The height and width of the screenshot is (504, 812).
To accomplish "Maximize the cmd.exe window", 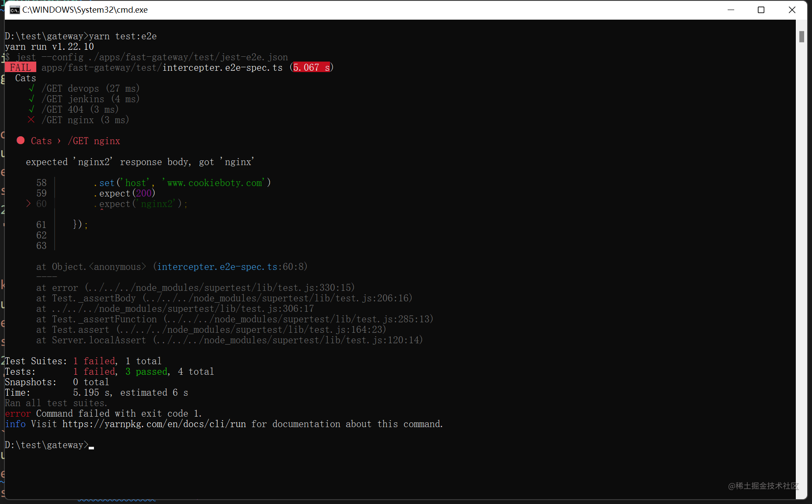I will [x=761, y=10].
